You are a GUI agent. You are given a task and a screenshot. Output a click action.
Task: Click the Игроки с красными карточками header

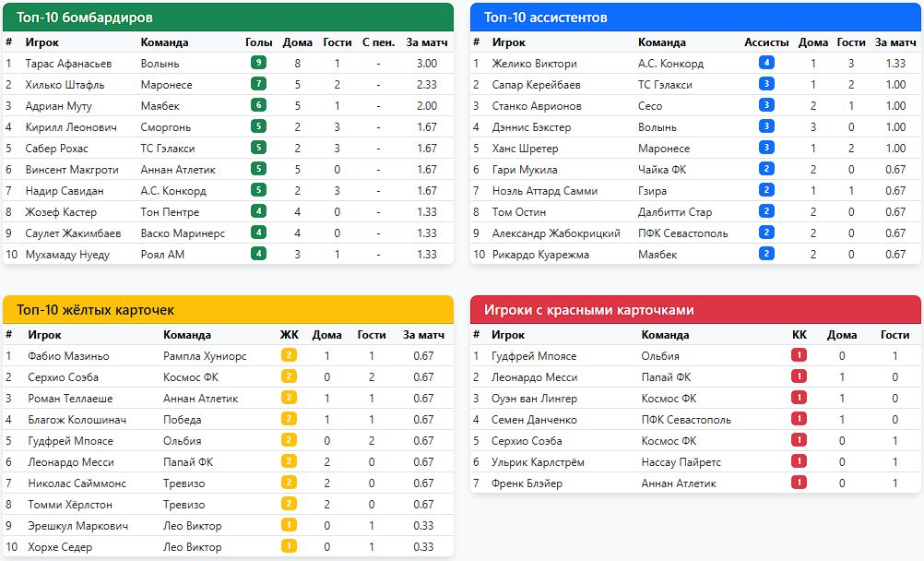[695, 310]
